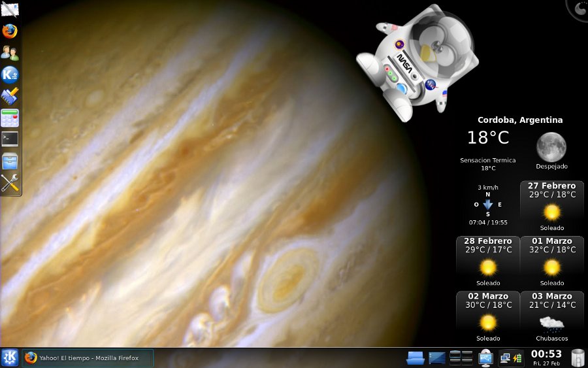Click the Cordoba, Argentina weather title

pyautogui.click(x=520, y=120)
